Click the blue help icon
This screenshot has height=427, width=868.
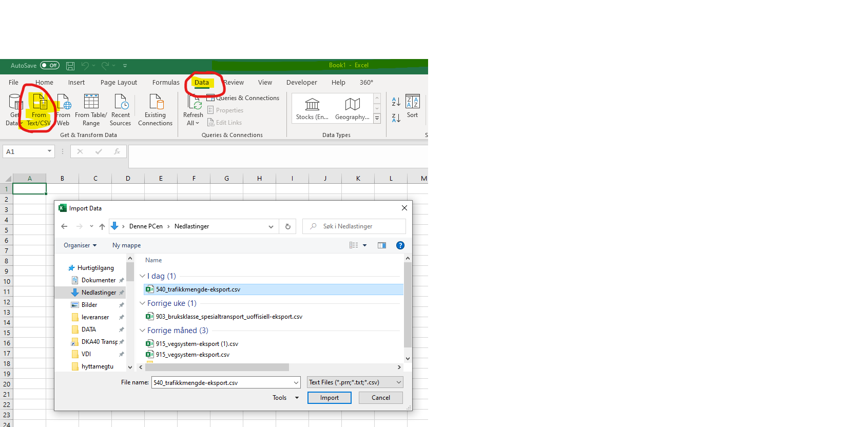(400, 245)
